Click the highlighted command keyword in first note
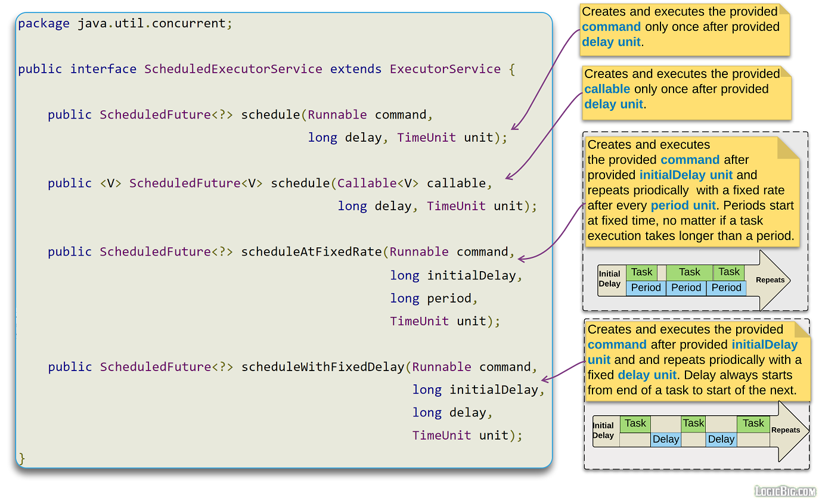The image size is (822, 504). (x=612, y=26)
